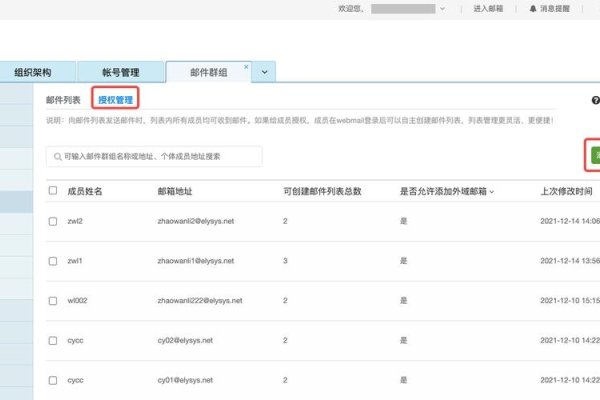Click the 成员姓名 column header

(x=85, y=191)
